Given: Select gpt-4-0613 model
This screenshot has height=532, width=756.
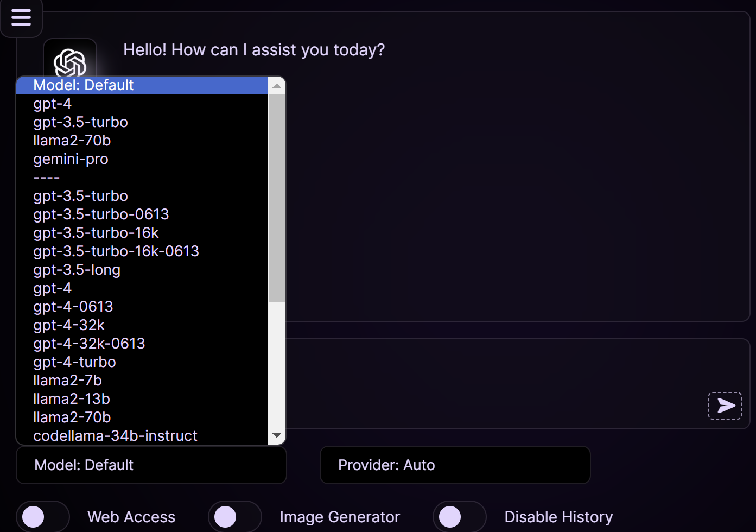Looking at the screenshot, I should click(142, 307).
